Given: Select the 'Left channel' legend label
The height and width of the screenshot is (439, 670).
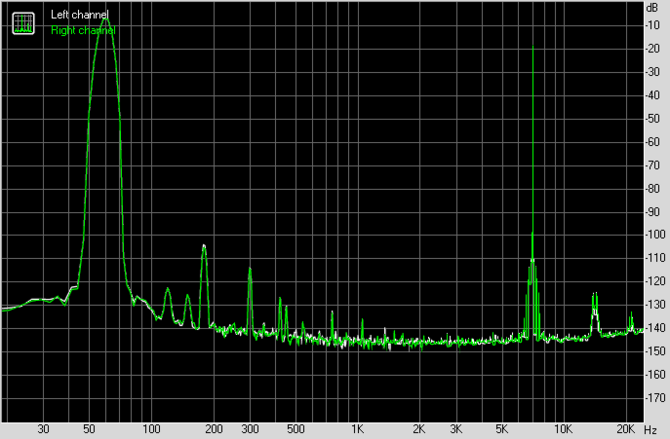Looking at the screenshot, I should point(79,15).
